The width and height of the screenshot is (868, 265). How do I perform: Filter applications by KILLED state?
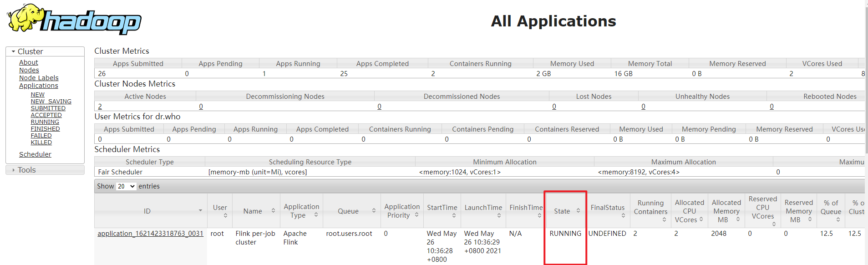tap(41, 143)
